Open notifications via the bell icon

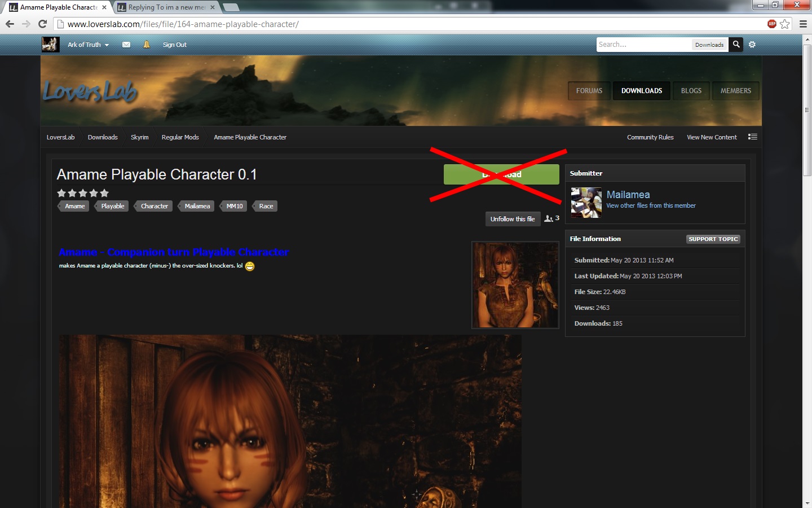click(x=147, y=45)
